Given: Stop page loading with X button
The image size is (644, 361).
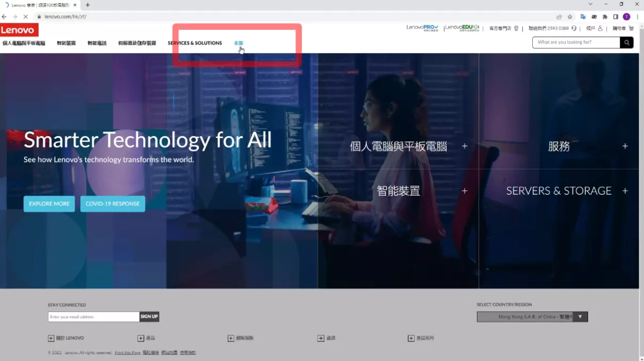Looking at the screenshot, I should (x=25, y=16).
